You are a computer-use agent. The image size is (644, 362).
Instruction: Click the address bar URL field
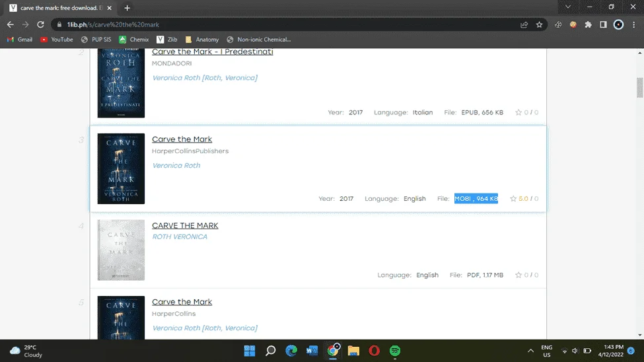pyautogui.click(x=287, y=24)
